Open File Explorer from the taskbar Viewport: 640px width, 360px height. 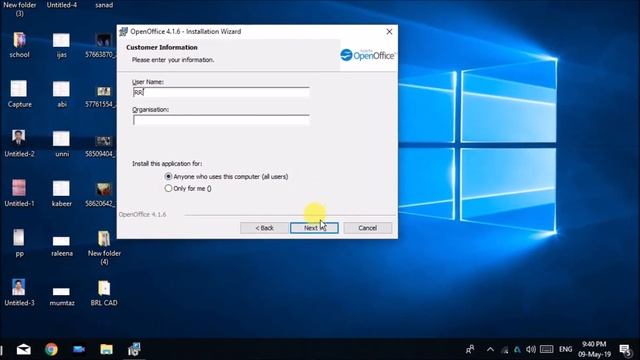pos(106,349)
